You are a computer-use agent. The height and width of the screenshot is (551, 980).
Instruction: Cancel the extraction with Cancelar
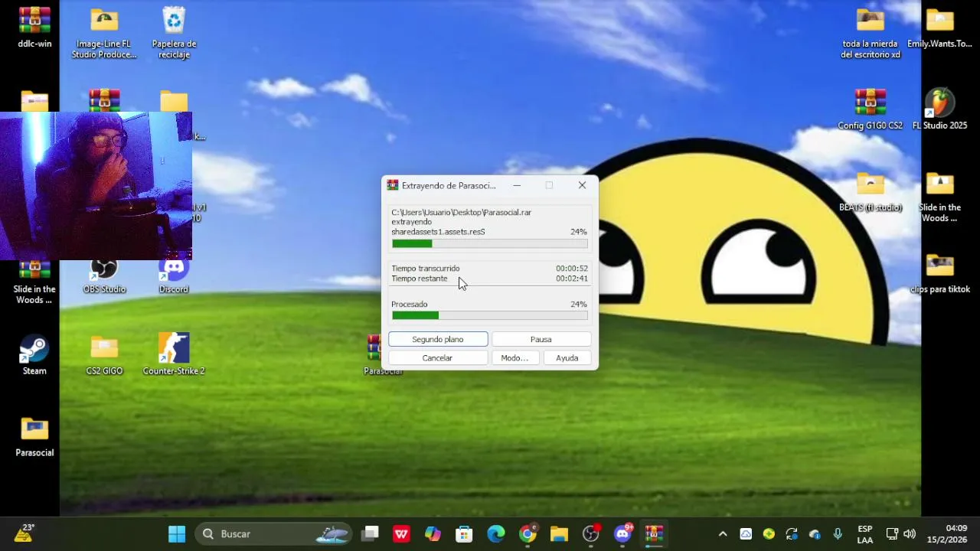pyautogui.click(x=437, y=358)
